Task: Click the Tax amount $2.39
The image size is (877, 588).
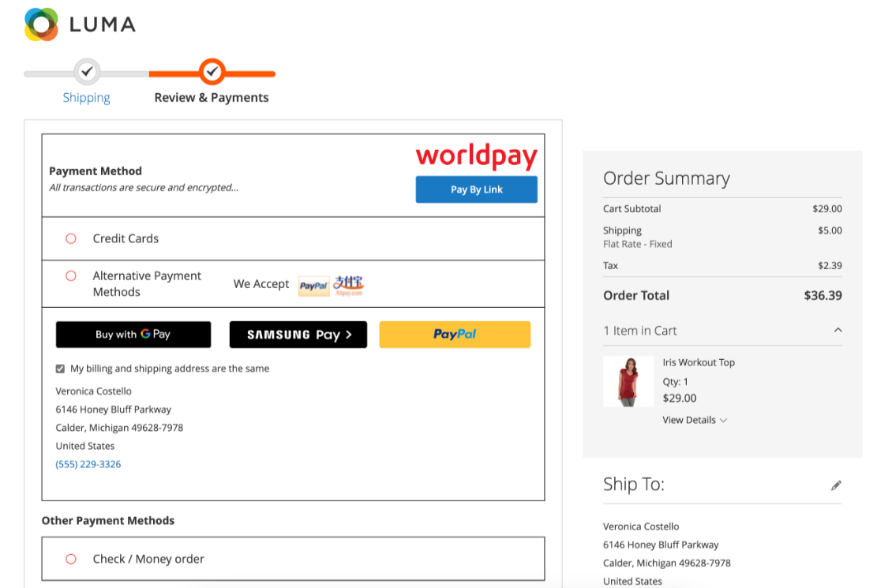Action: coord(830,266)
